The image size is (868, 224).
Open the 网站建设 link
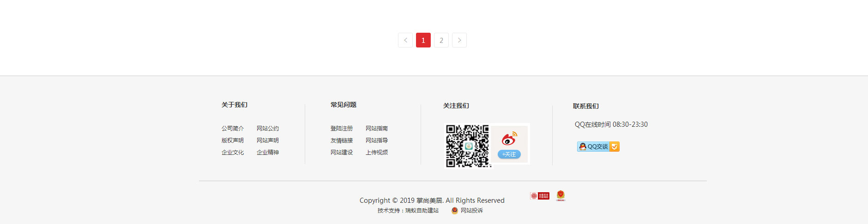(342, 153)
